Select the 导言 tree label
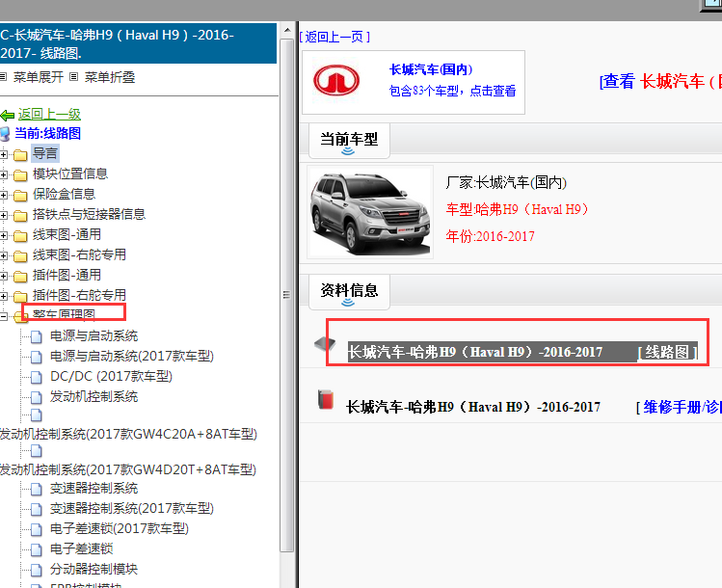722x588 pixels. 45,153
